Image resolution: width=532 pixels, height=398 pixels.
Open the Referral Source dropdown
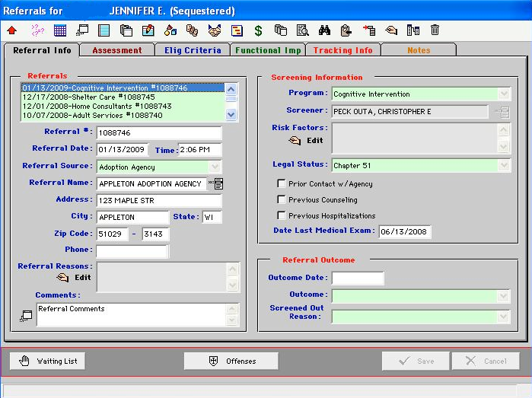215,167
